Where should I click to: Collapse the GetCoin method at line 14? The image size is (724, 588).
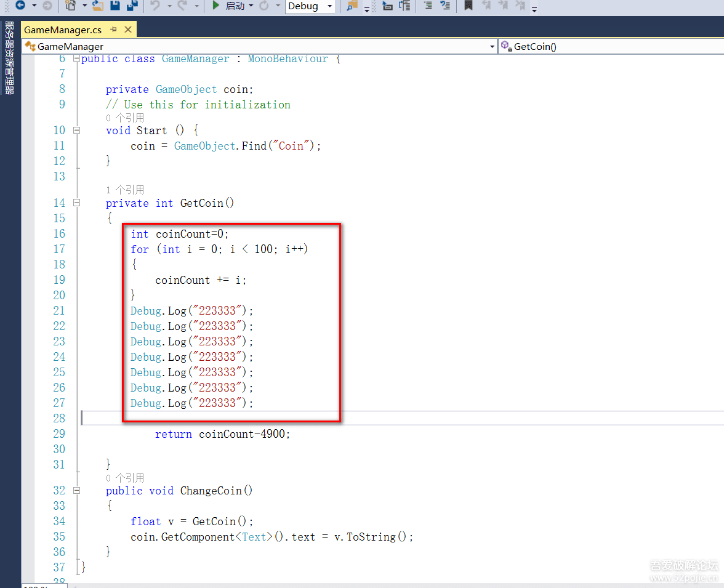coord(76,203)
